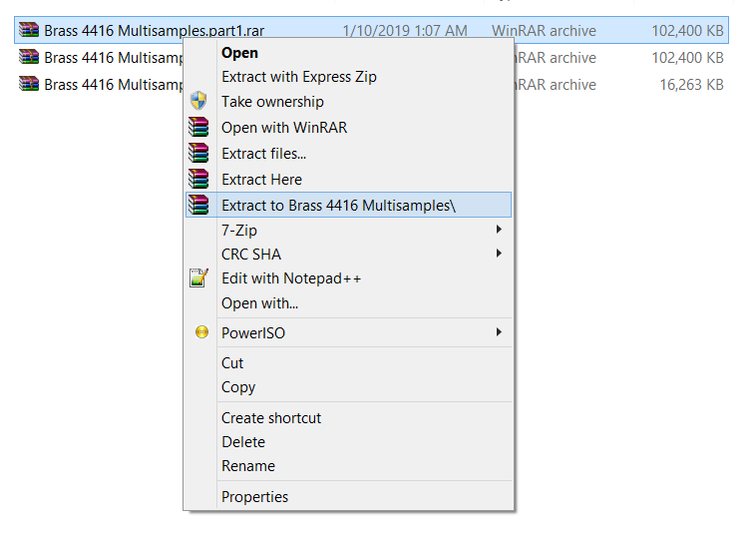Viewport: 756px width, 541px height.
Task: Select file Brass 4416 Multisamples.part1.rar
Action: [x=154, y=30]
